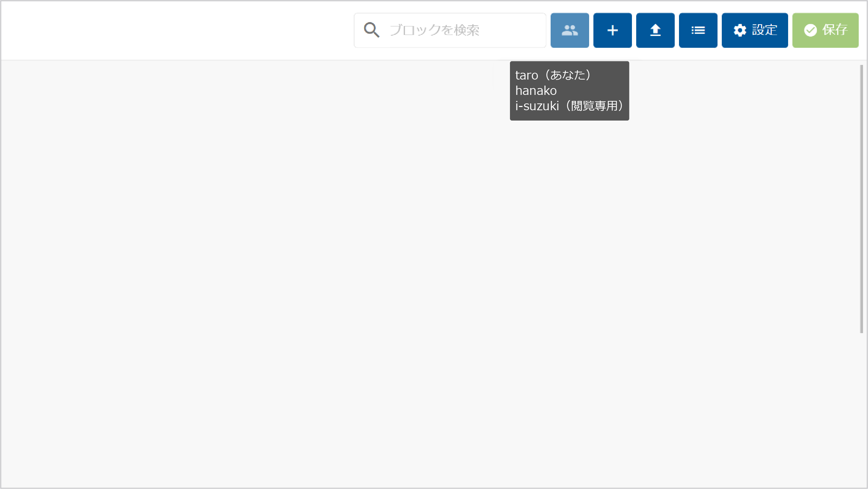868x489 pixels.
Task: Open the collaborators people icon button
Action: [x=570, y=30]
